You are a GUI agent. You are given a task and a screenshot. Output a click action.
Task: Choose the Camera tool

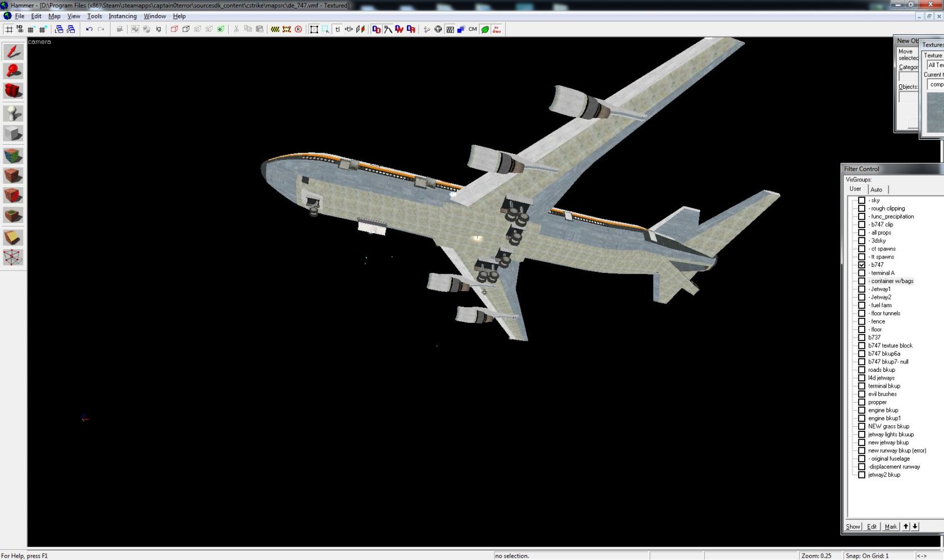pyautogui.click(x=13, y=91)
